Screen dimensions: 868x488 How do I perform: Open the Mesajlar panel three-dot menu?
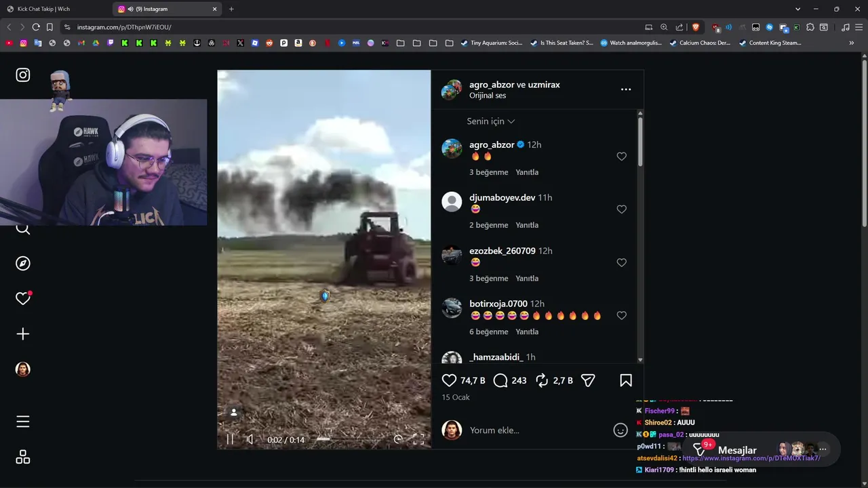tap(823, 449)
